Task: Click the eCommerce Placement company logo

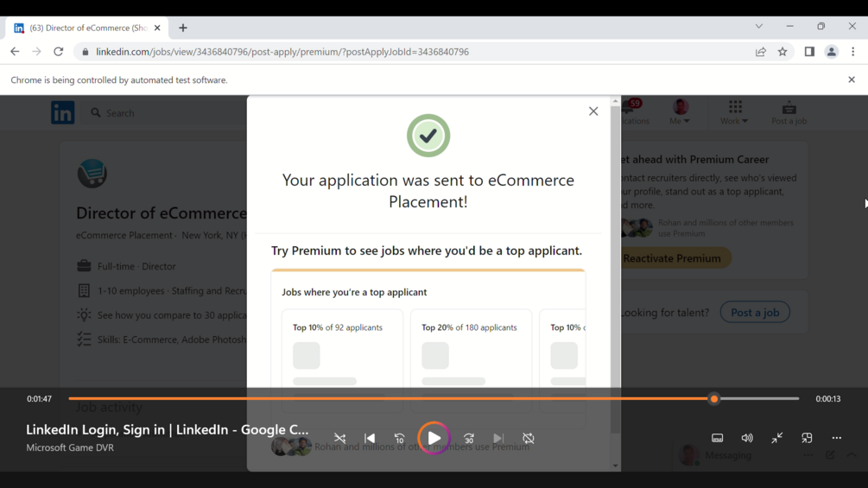Action: point(92,174)
